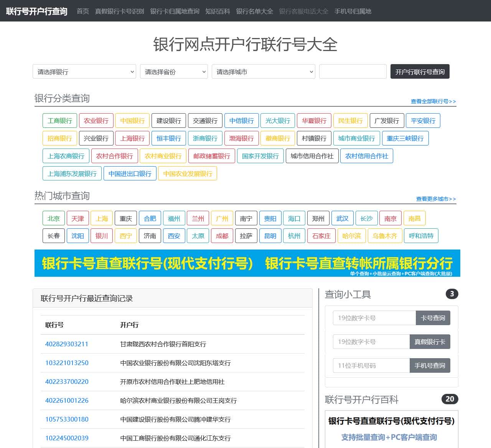Select the 北京 city tag
Image resolution: width=491 pixels, height=448 pixels.
pyautogui.click(x=54, y=218)
